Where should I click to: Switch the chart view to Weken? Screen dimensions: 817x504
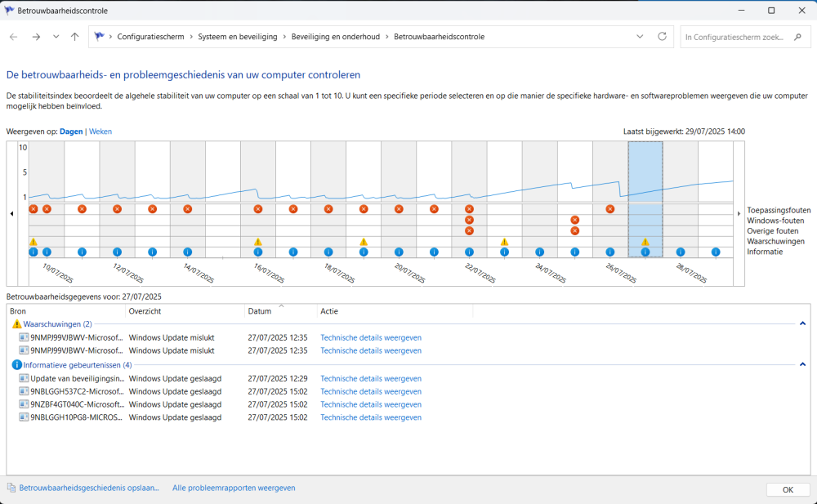point(100,132)
